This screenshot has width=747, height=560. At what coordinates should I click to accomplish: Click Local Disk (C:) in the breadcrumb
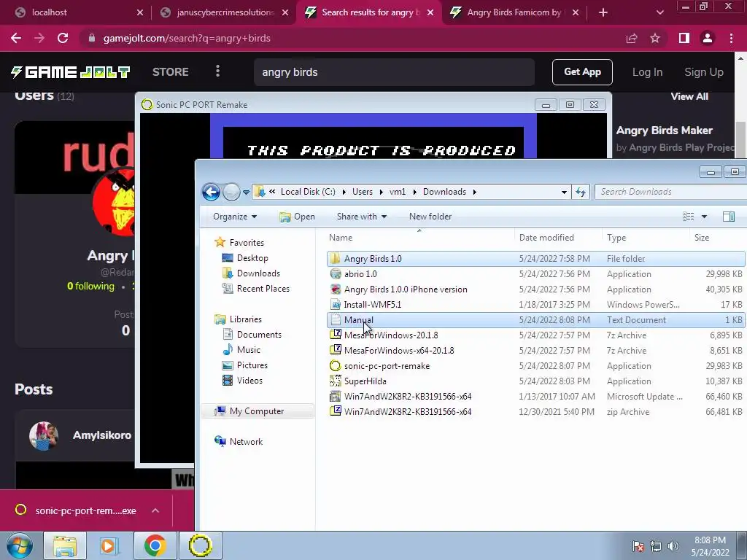308,192
